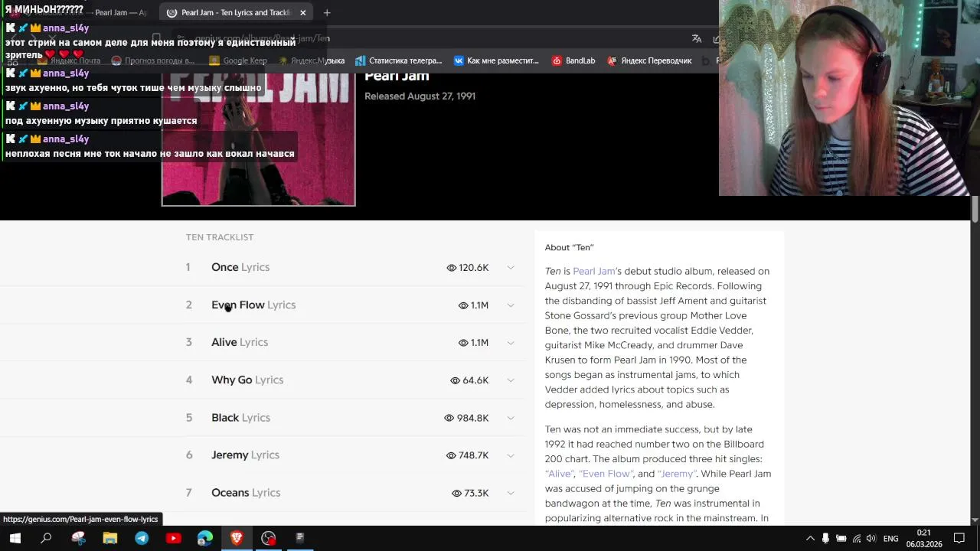Expand the Even Flow track row chevron
The width and height of the screenshot is (980, 551).
point(511,305)
